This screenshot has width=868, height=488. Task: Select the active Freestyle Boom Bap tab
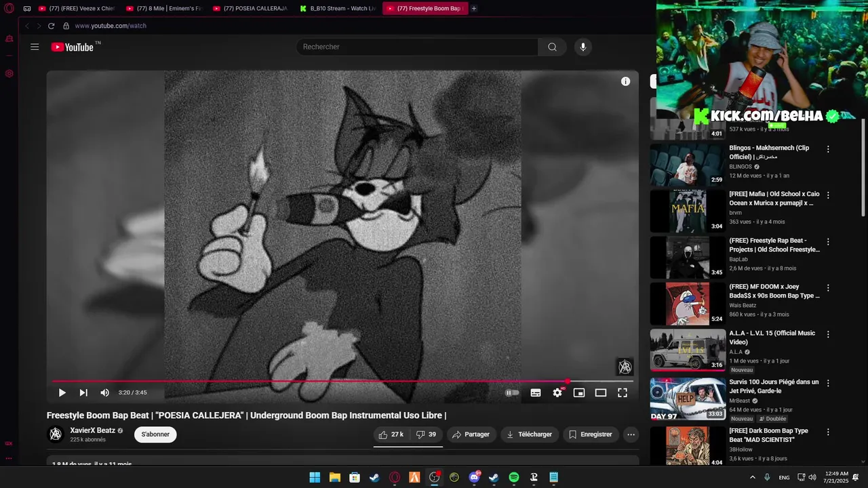pyautogui.click(x=425, y=9)
